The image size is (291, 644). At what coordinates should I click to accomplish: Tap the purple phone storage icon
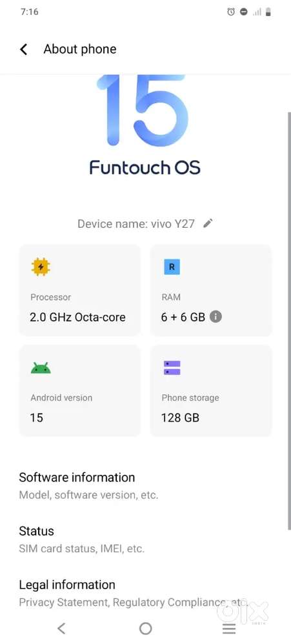pos(172,368)
